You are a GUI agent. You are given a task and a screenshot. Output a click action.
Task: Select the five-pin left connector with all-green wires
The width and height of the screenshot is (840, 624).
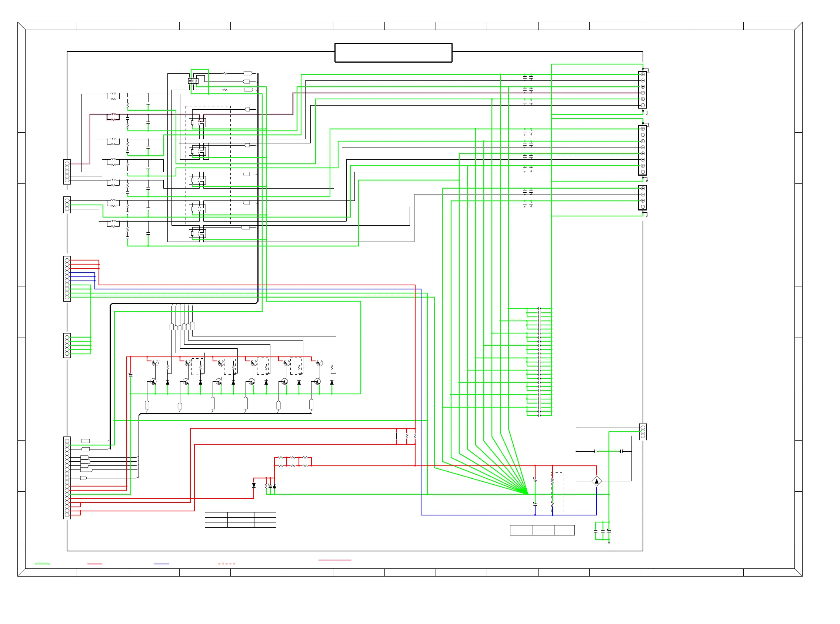(x=67, y=345)
